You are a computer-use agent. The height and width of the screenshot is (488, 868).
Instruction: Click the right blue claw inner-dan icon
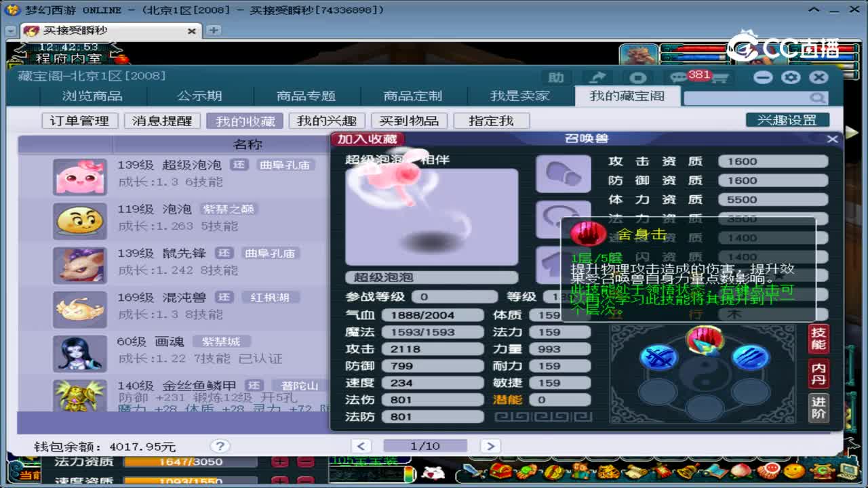click(x=751, y=357)
